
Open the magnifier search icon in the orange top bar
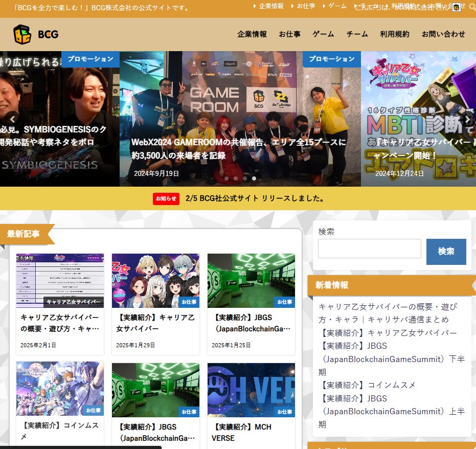click(x=472, y=7)
